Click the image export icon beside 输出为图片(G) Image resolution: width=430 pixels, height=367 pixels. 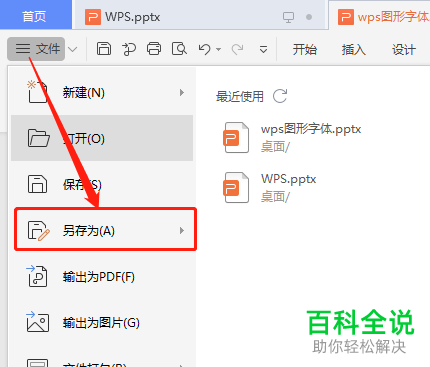coord(38,322)
